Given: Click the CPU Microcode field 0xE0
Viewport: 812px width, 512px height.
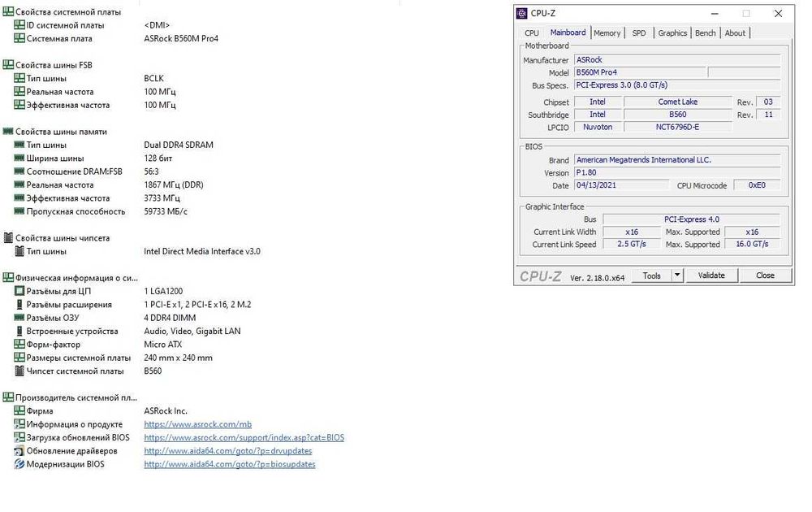Looking at the screenshot, I should click(x=757, y=185).
